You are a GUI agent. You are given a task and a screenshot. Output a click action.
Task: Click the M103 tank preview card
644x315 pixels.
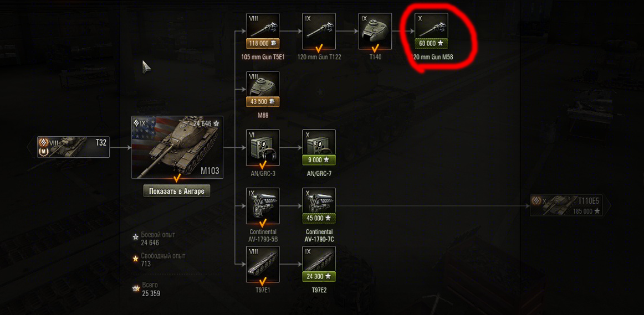(x=177, y=147)
